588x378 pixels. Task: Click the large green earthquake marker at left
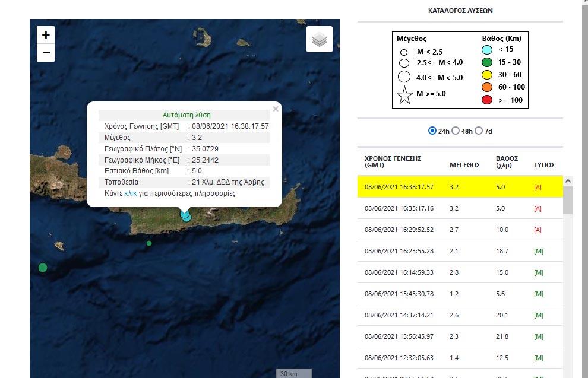pyautogui.click(x=43, y=268)
